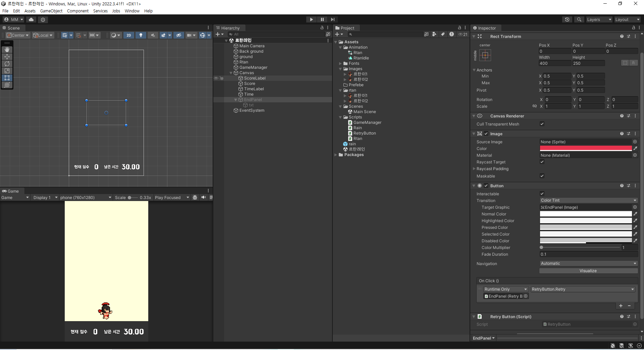Open Rect Transform help icon
644x350 pixels.
[x=622, y=36]
